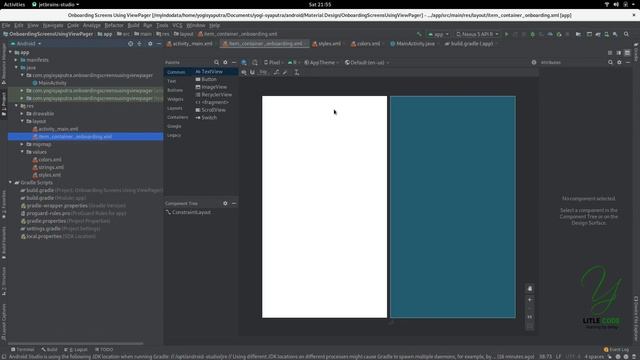Open the Default (en-us) locale dropdown

[367, 62]
